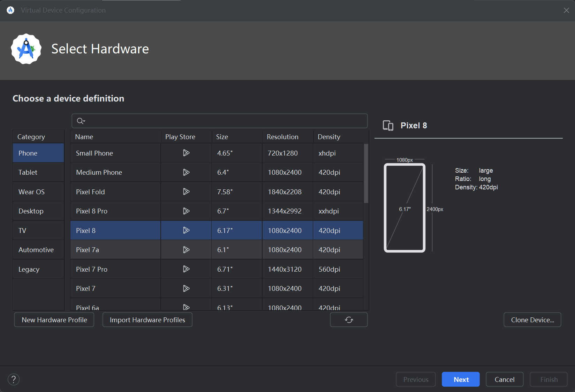The image size is (575, 392).
Task: Click the Finish button
Action: [x=549, y=379]
